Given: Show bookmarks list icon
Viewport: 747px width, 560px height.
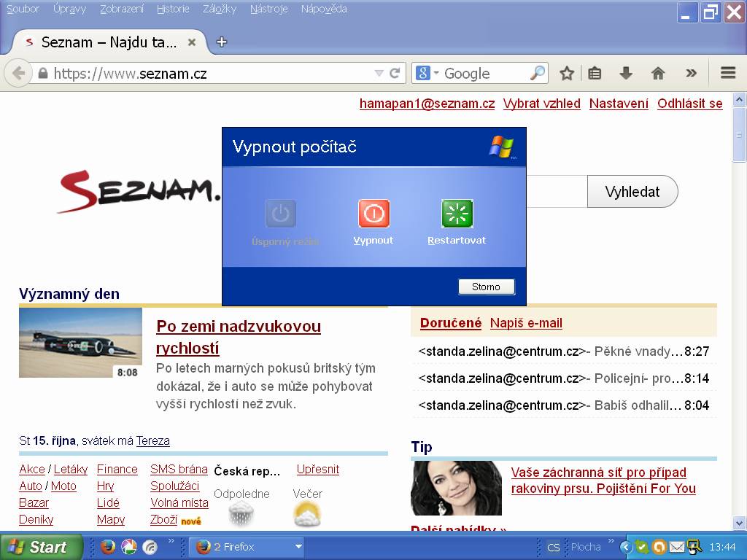Looking at the screenshot, I should (x=595, y=74).
